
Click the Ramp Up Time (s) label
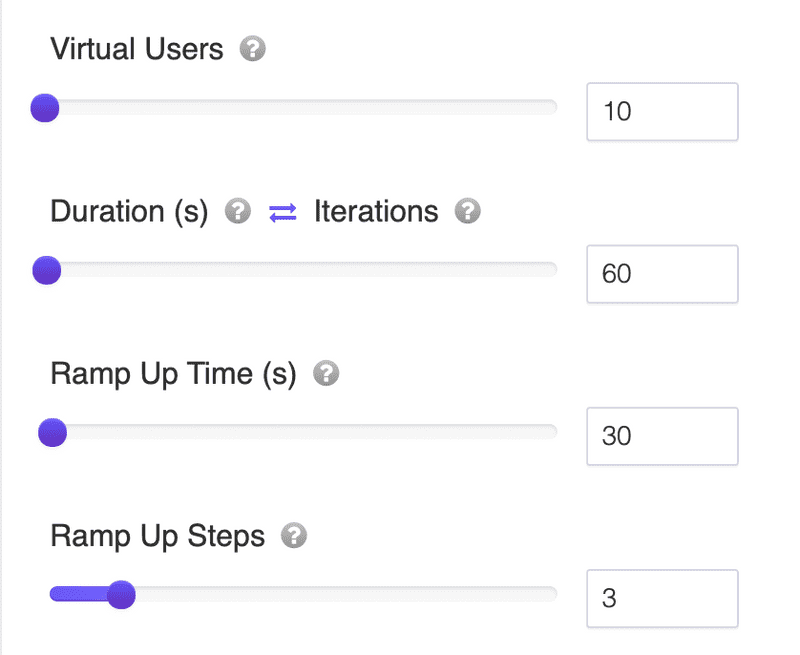point(173,374)
